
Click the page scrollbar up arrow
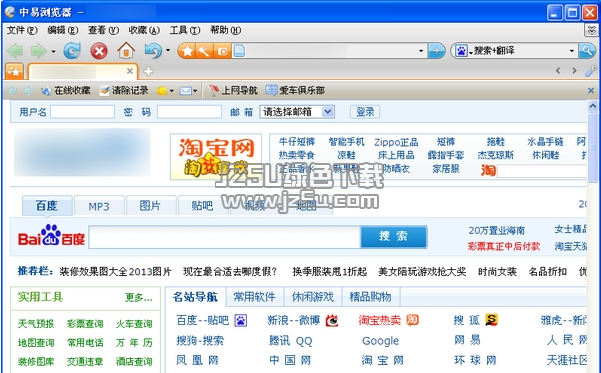(593, 106)
